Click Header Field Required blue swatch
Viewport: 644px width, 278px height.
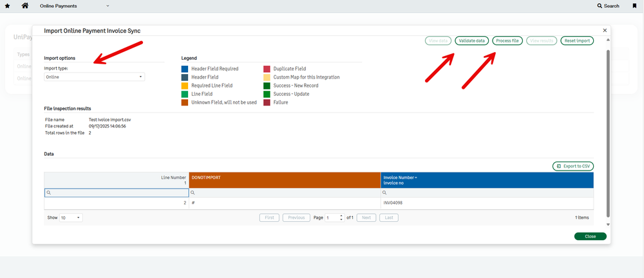[185, 69]
